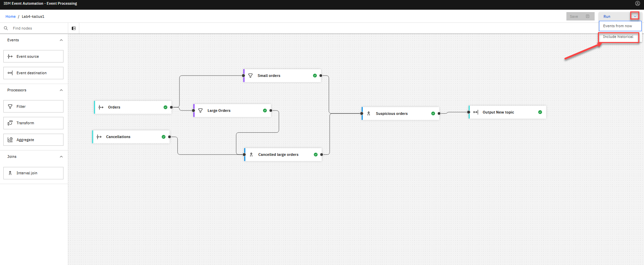Image resolution: width=644 pixels, height=265 pixels.
Task: Select the Transform processor node
Action: pyautogui.click(x=33, y=123)
